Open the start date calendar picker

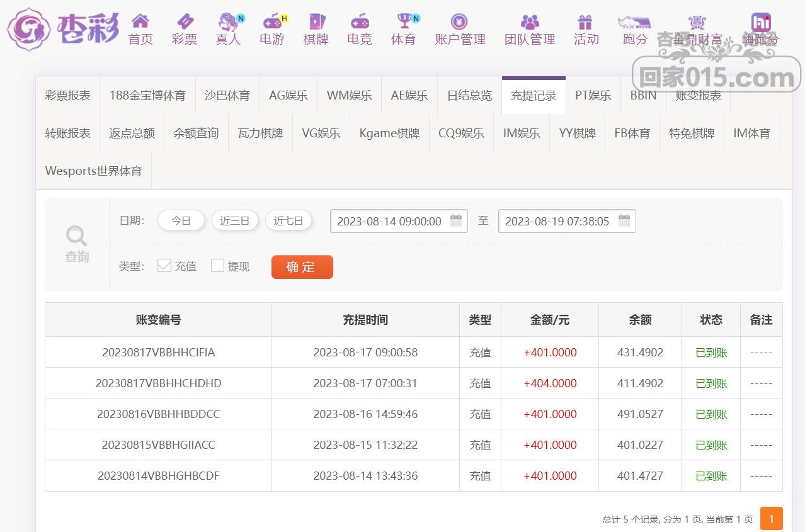[456, 221]
